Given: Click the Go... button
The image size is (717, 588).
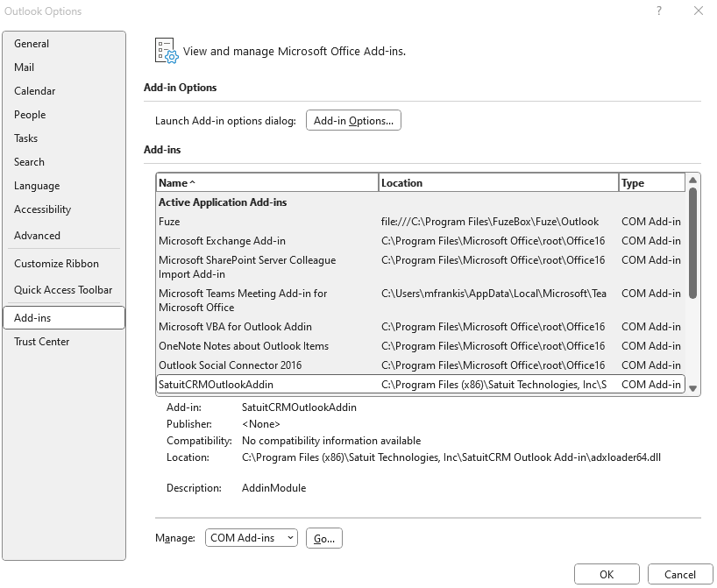Looking at the screenshot, I should (x=324, y=539).
